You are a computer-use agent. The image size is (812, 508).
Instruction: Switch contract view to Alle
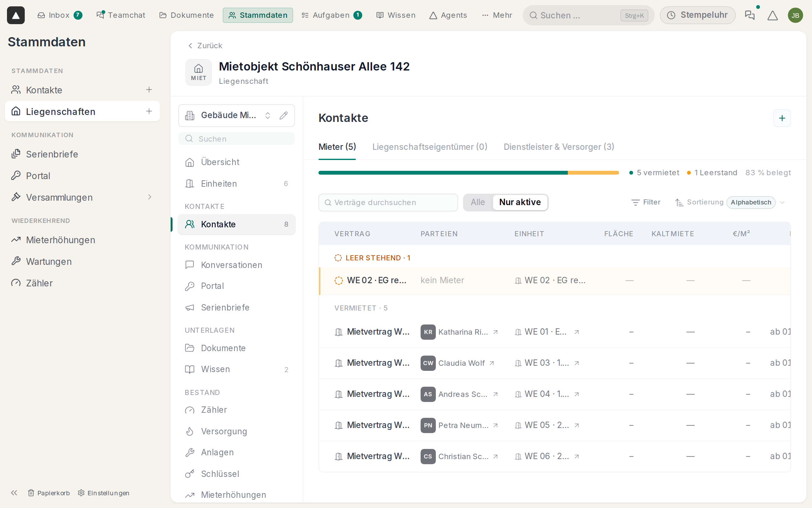(477, 202)
